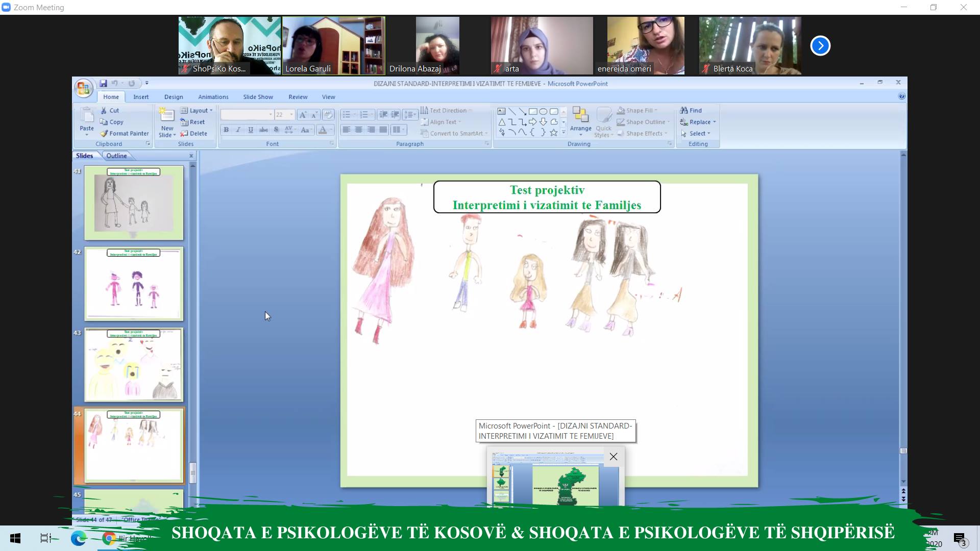The height and width of the screenshot is (551, 980).
Task: Toggle Italic formatting
Action: click(x=238, y=130)
